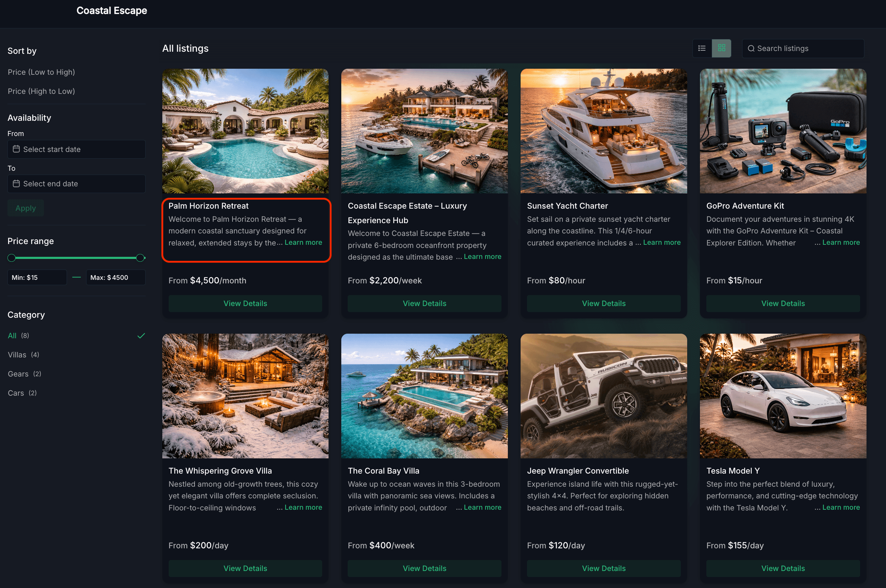Click Learn more on Coastal Escape Estate
This screenshot has width=886, height=588.
[x=482, y=257]
